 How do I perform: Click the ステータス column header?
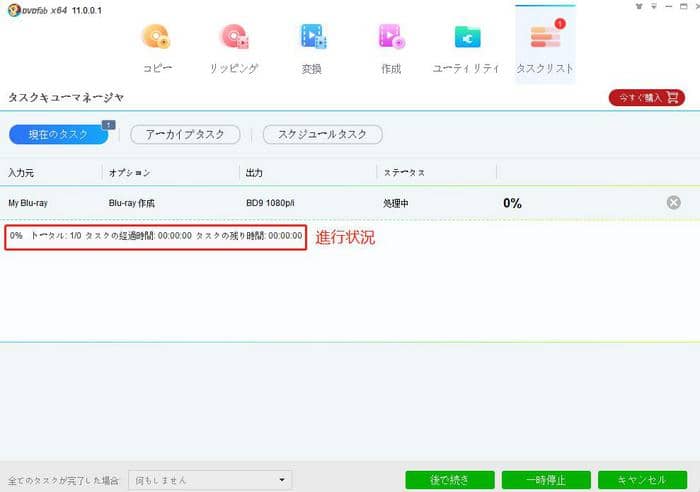click(404, 173)
